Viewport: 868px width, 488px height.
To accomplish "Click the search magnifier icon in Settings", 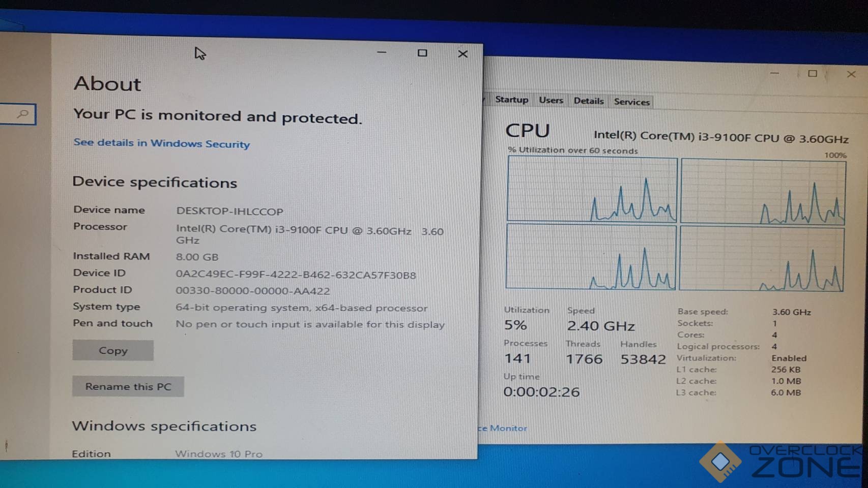I will (22, 114).
